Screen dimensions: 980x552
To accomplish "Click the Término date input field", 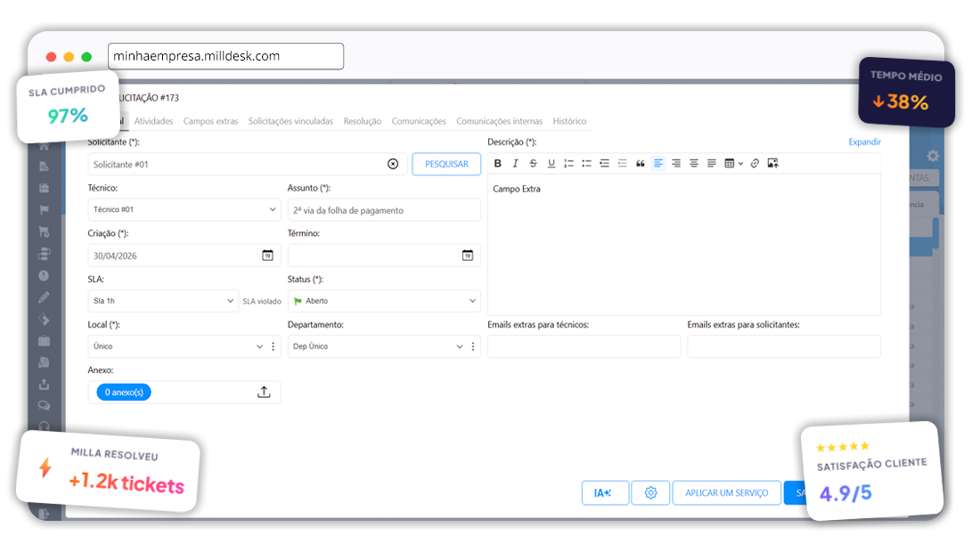I will [384, 256].
